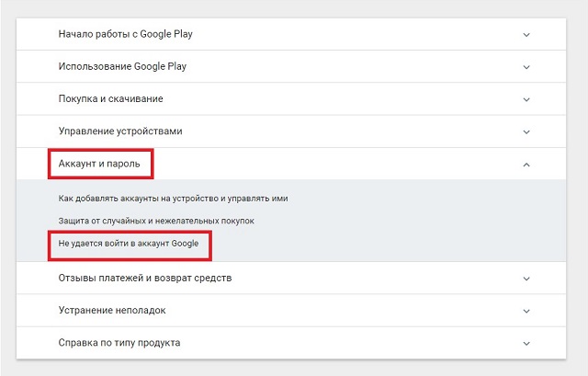Click gray page background outside help card

click(x=7, y=184)
